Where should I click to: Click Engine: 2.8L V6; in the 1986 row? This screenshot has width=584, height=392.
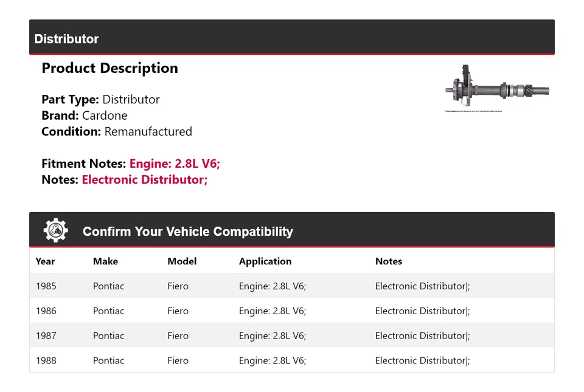pyautogui.click(x=272, y=311)
